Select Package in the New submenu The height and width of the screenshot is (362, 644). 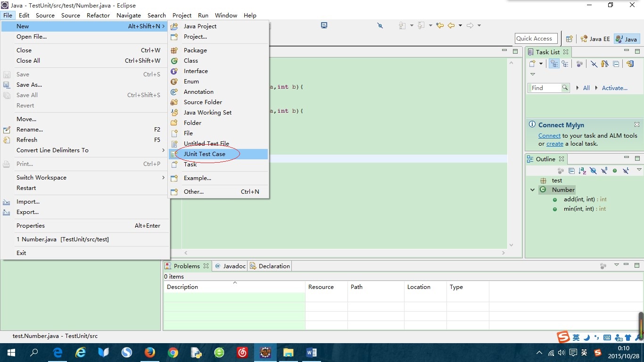point(218,50)
